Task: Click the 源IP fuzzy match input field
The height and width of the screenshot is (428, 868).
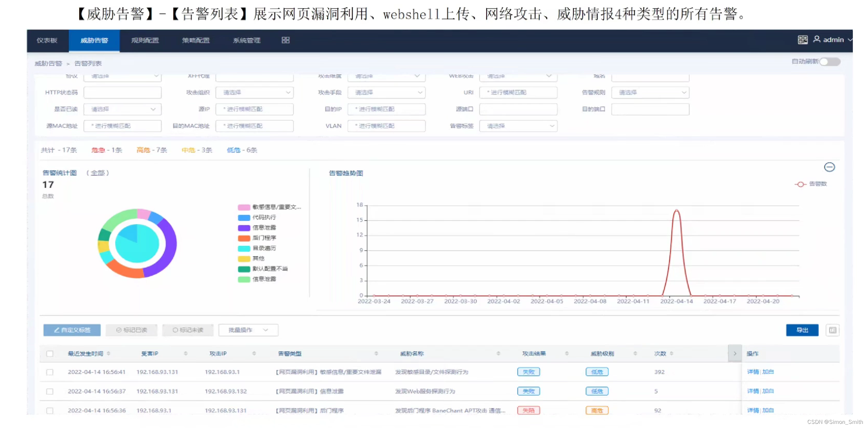Action: coord(254,109)
